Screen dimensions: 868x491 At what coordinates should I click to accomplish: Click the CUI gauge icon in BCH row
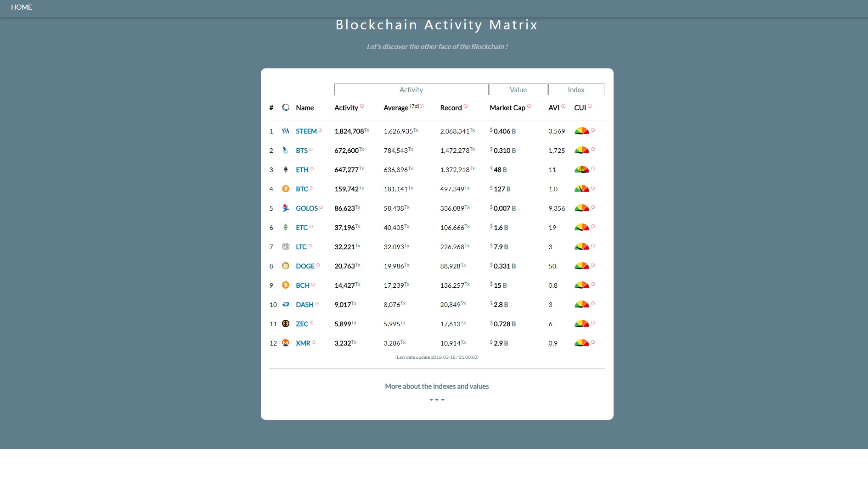click(582, 285)
